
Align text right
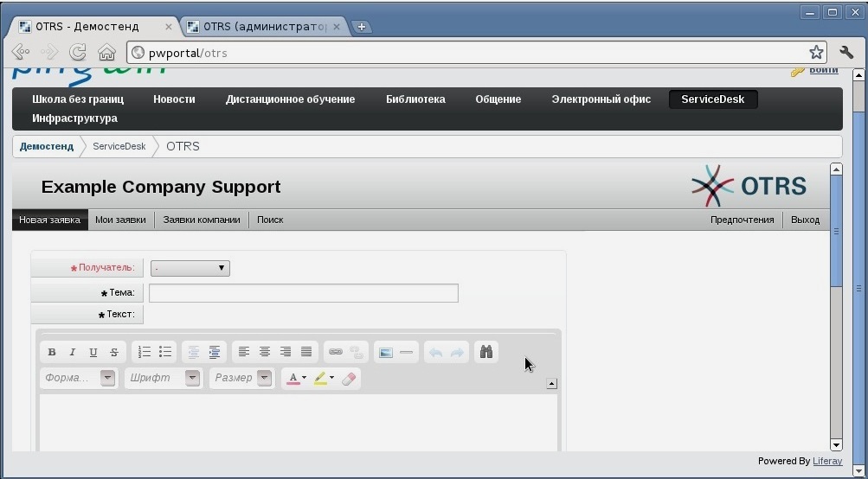(286, 352)
